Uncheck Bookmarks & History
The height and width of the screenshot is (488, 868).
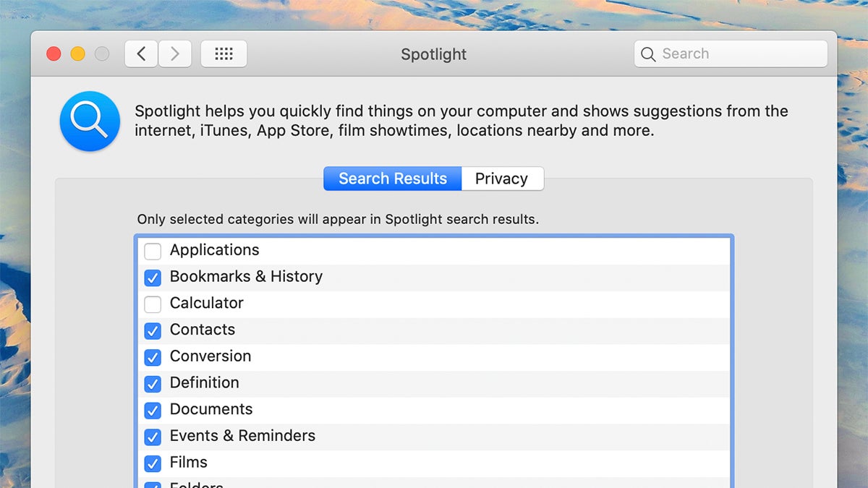coord(153,278)
